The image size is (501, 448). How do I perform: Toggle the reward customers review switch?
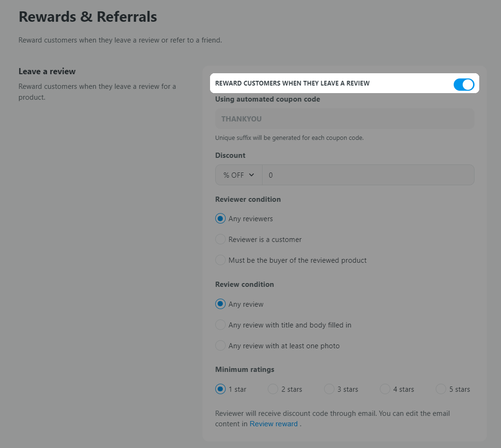coord(464,85)
